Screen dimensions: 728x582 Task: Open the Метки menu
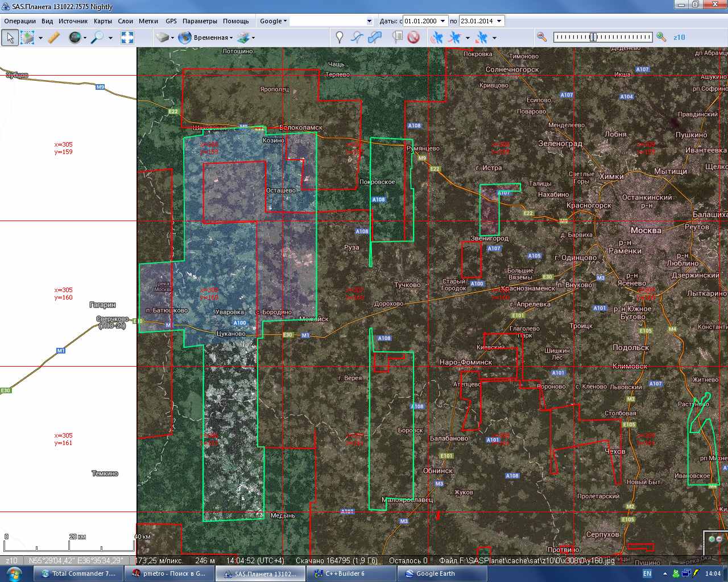pos(148,21)
